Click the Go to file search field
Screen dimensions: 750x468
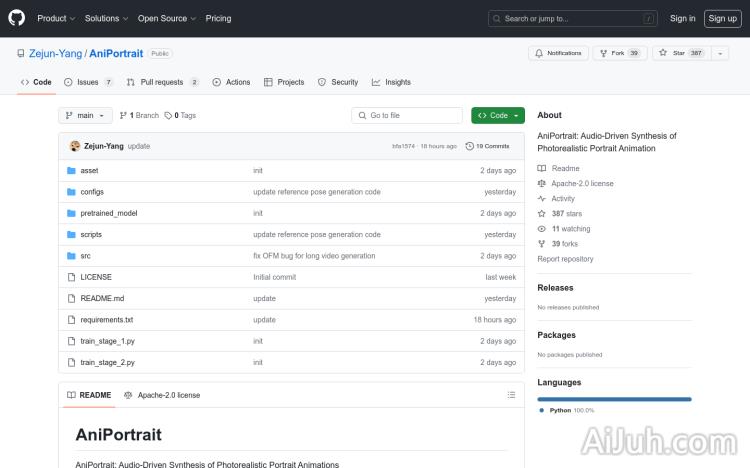pyautogui.click(x=407, y=115)
